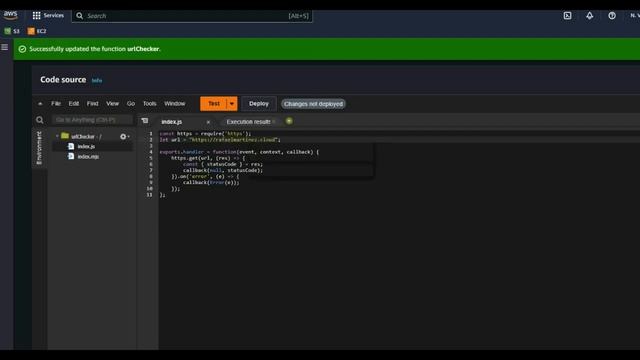Screen dimensions: 640x360
Task: Open the Window menu
Action: point(174,104)
